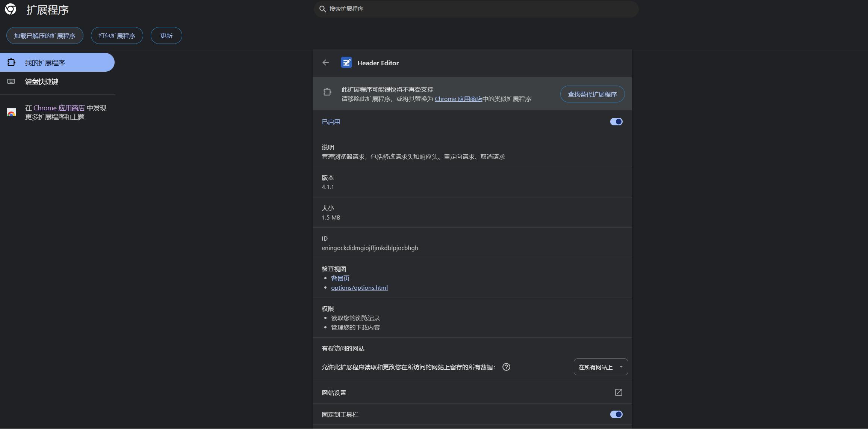Click 加载已解压的扩展程序 button
This screenshot has height=429, width=868.
click(x=45, y=36)
